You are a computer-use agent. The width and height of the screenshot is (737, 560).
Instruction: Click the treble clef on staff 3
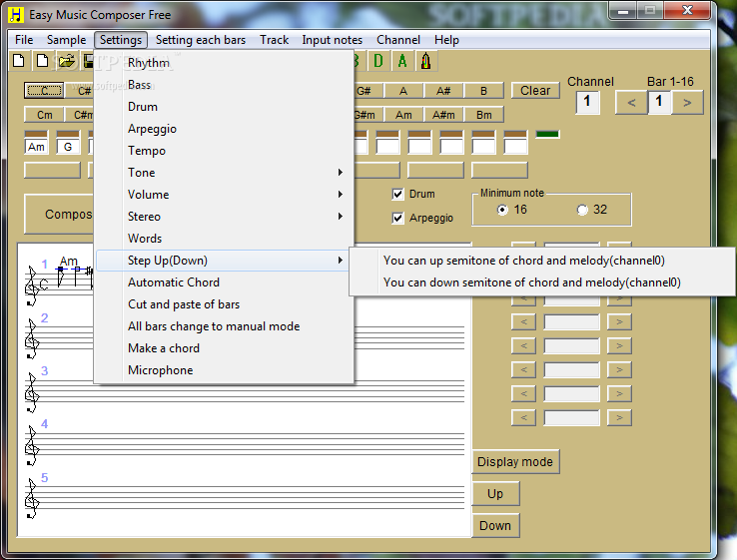point(32,392)
